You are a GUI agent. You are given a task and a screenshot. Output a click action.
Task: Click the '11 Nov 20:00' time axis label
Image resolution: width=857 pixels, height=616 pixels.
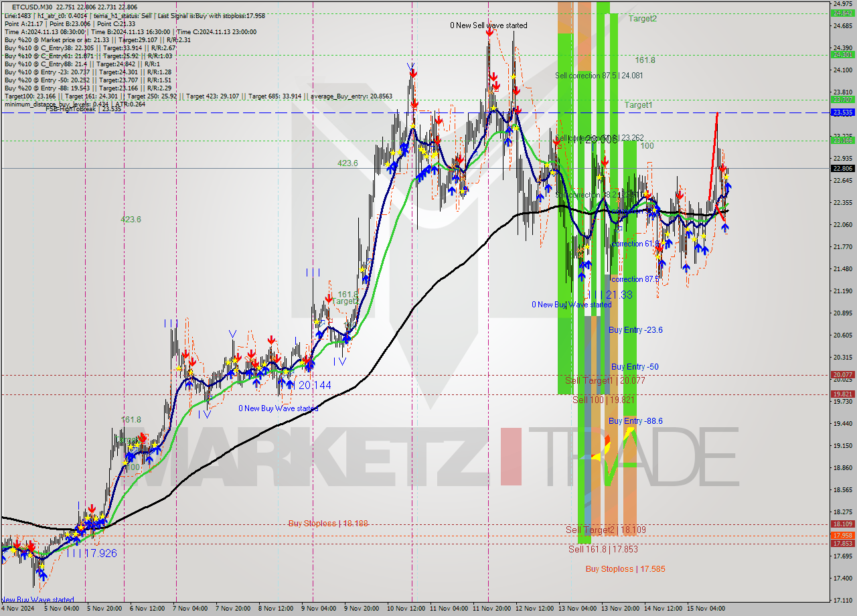point(491,609)
